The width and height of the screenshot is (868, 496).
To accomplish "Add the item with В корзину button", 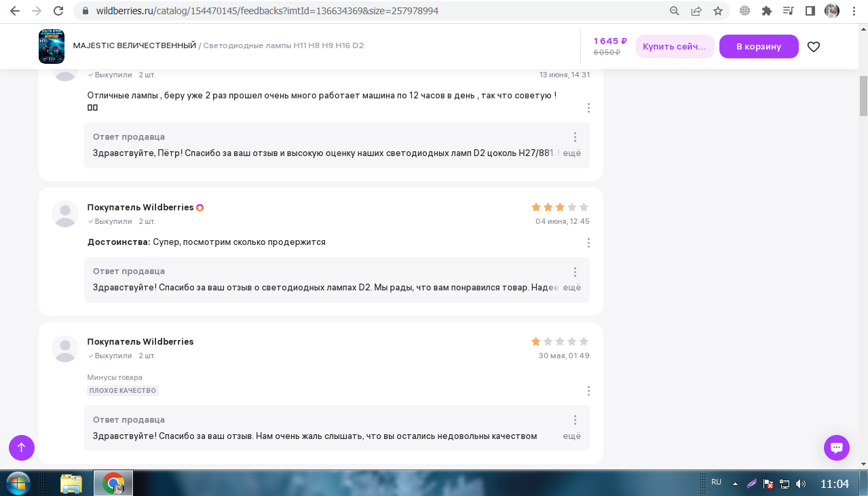I will tap(759, 46).
